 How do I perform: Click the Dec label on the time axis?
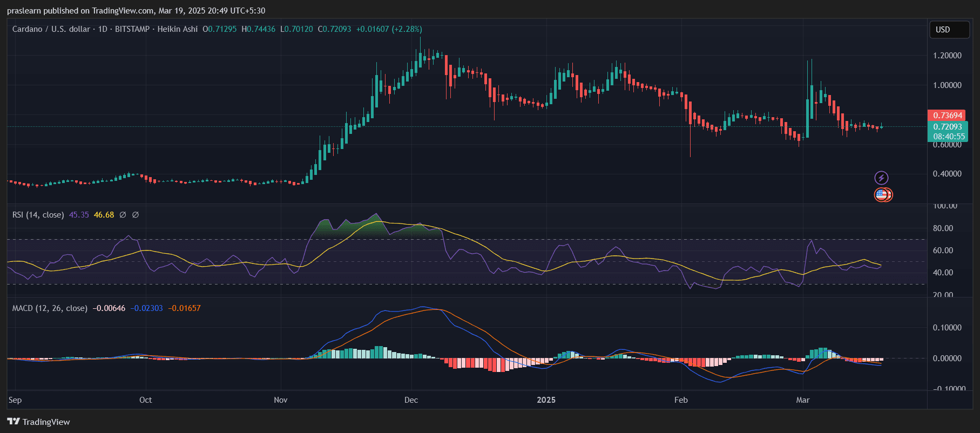(x=411, y=400)
